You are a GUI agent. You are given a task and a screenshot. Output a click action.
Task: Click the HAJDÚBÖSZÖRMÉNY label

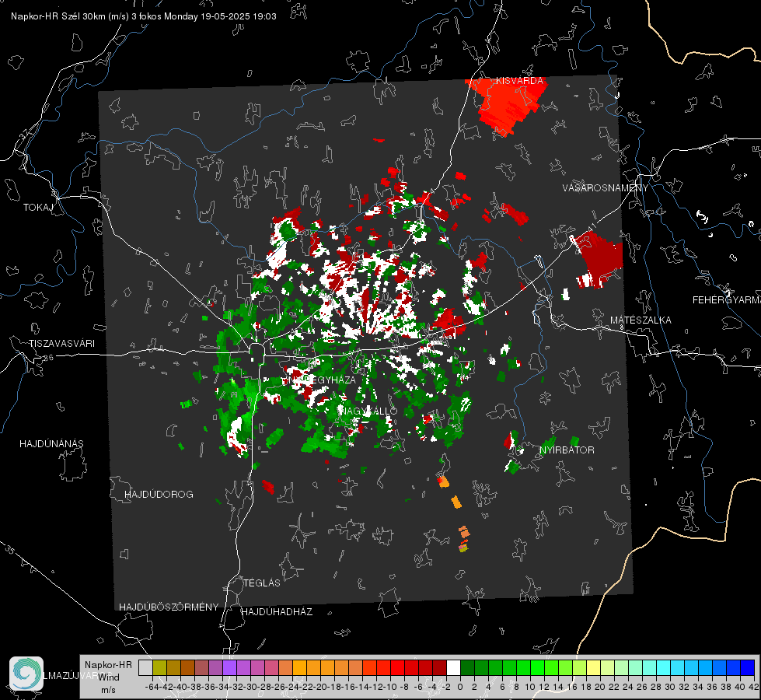point(169,607)
